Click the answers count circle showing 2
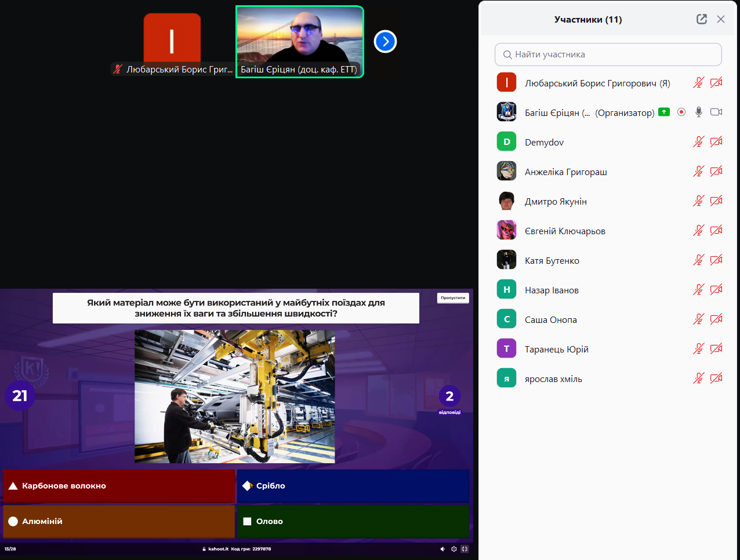 tap(449, 397)
